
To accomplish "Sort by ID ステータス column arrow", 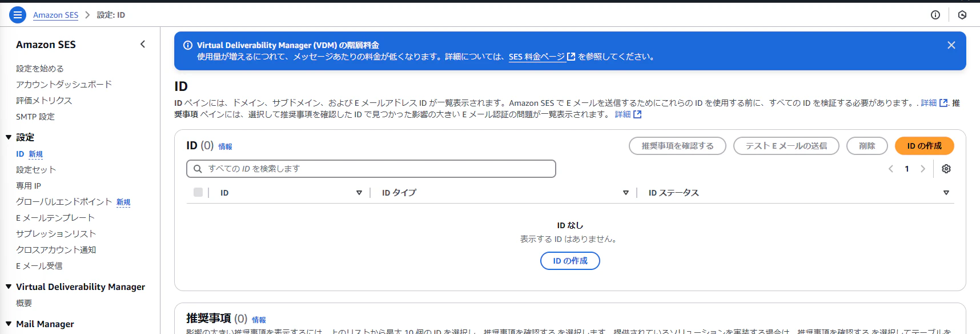I will (x=946, y=193).
